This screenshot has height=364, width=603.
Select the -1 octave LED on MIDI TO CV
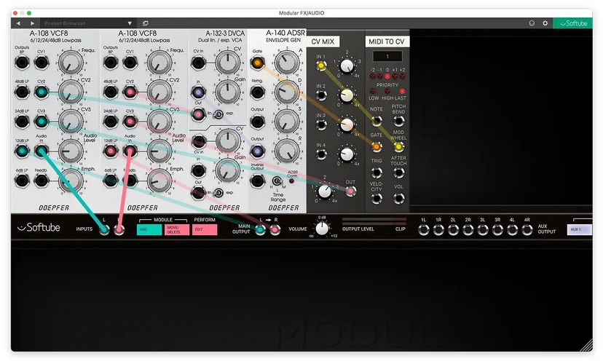(379, 76)
